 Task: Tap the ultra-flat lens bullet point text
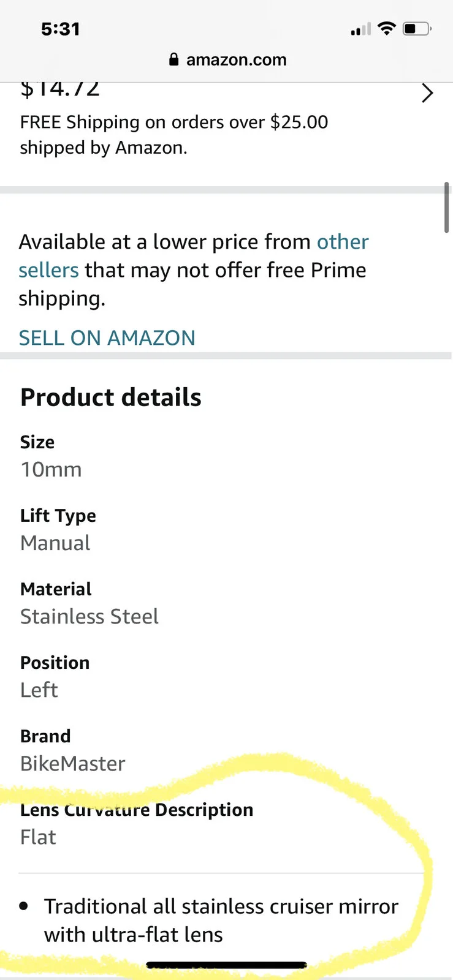[x=221, y=921]
